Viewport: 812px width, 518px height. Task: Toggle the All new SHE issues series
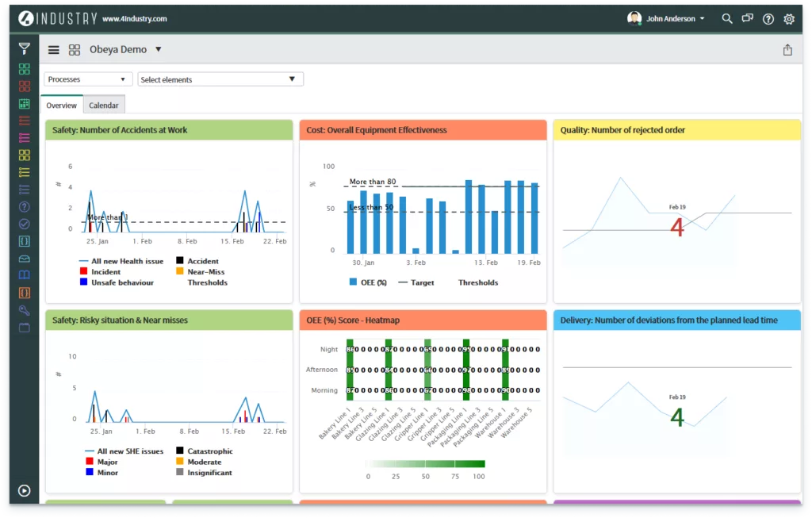pyautogui.click(x=124, y=451)
